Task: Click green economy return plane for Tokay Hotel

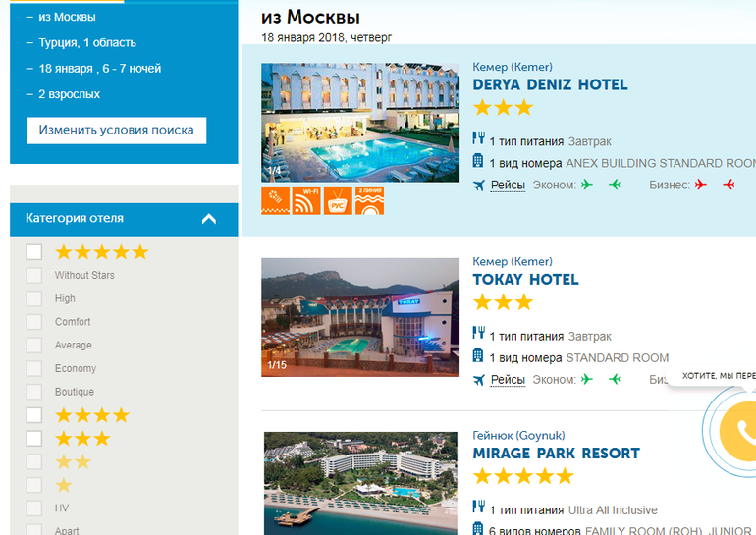Action: tap(615, 380)
